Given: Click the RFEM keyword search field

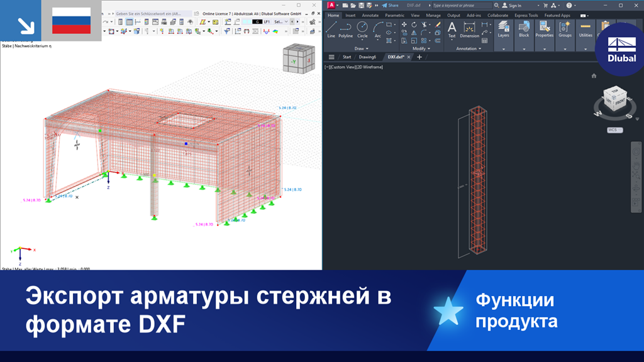Looking at the screenshot, I should (x=154, y=14).
